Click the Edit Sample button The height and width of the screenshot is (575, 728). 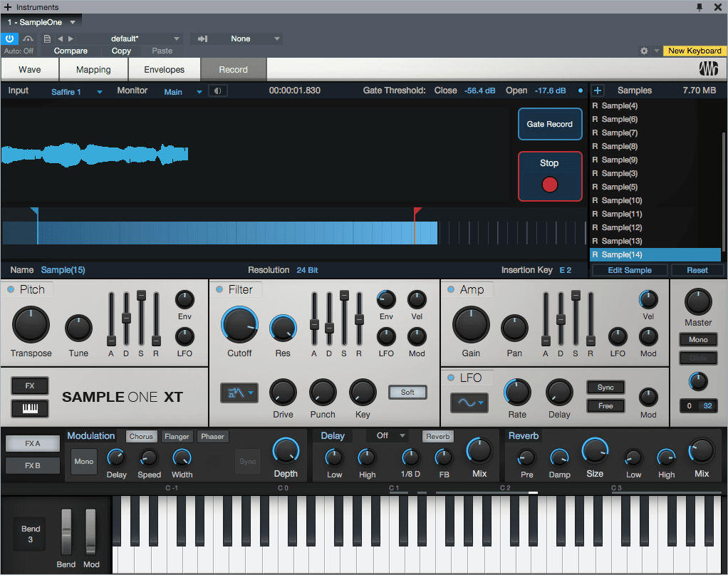(629, 270)
